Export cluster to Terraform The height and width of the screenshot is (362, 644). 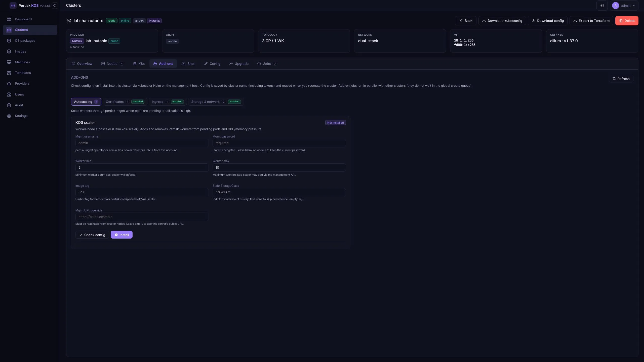[591, 21]
